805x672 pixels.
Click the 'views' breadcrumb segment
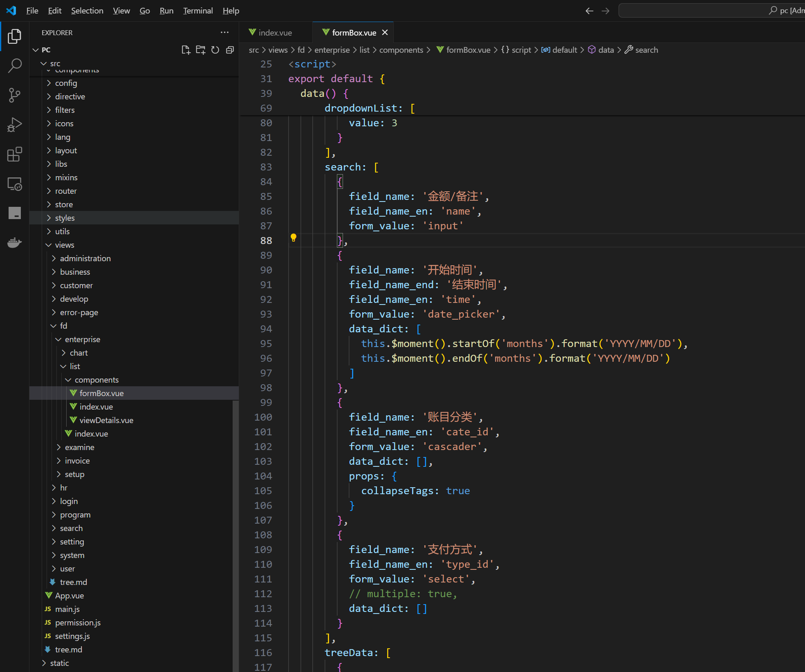278,50
